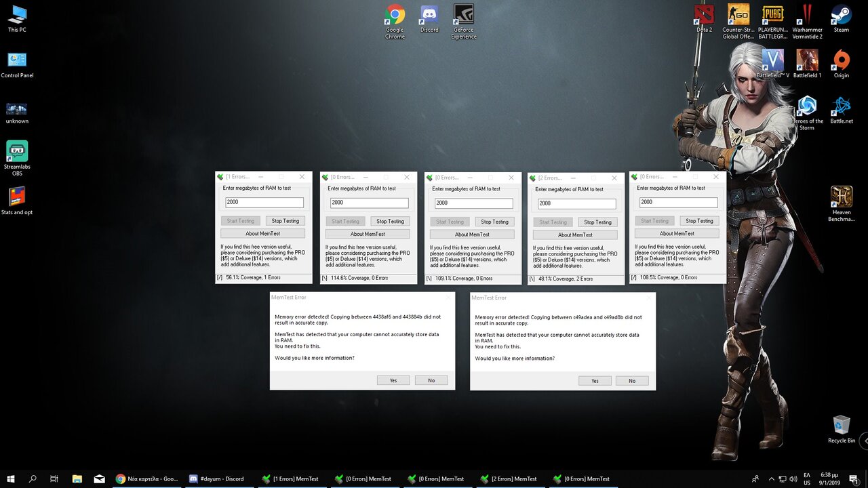This screenshot has width=868, height=488.
Task: Stop Testing in the 109.1% coverage MemTest
Action: point(494,222)
